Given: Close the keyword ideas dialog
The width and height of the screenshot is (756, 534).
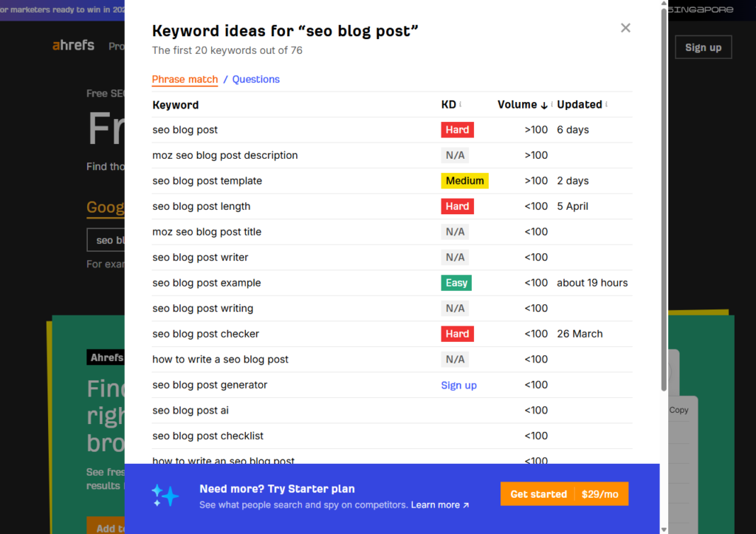Looking at the screenshot, I should (625, 27).
